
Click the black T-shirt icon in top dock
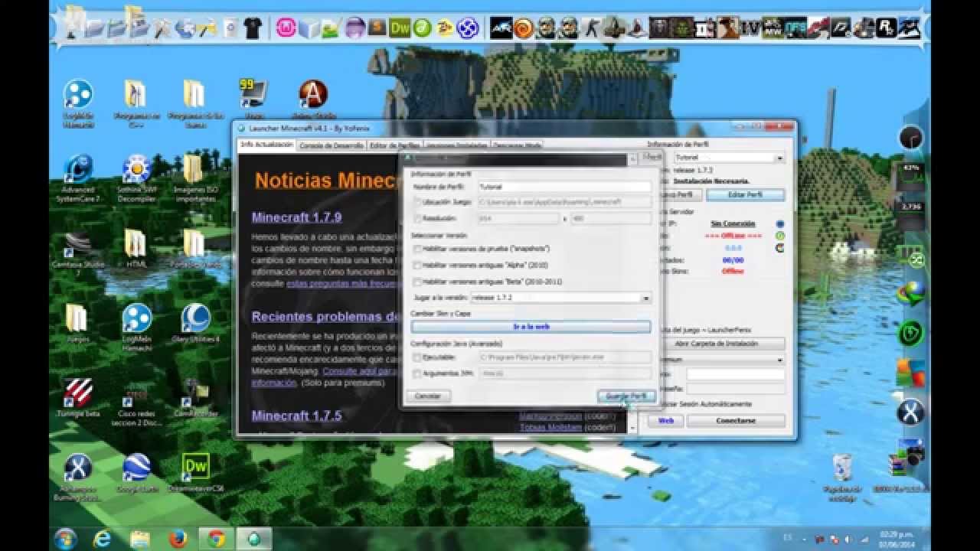click(x=253, y=29)
